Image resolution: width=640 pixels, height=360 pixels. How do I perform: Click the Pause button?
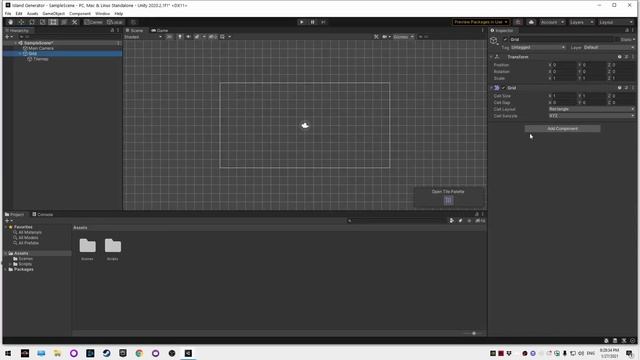313,22
